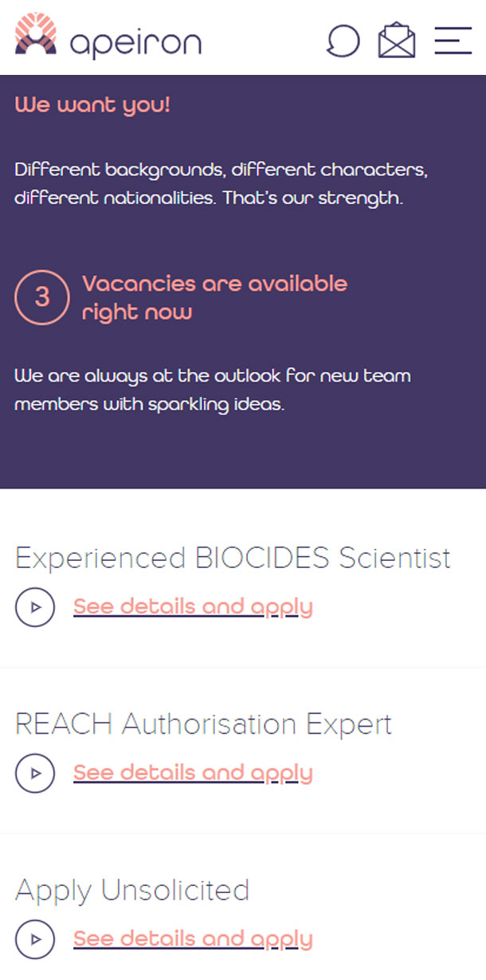Open the chat speech bubble icon
The image size is (486, 980).
click(343, 41)
